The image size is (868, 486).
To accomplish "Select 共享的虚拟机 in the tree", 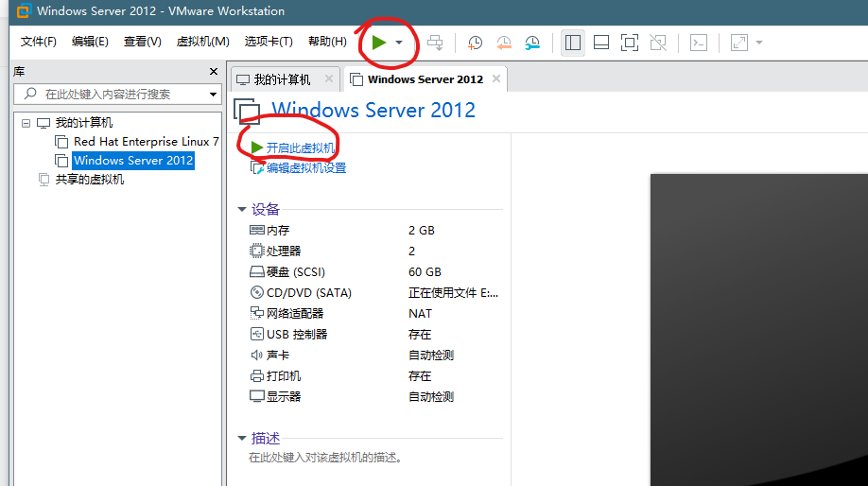I will [x=90, y=180].
